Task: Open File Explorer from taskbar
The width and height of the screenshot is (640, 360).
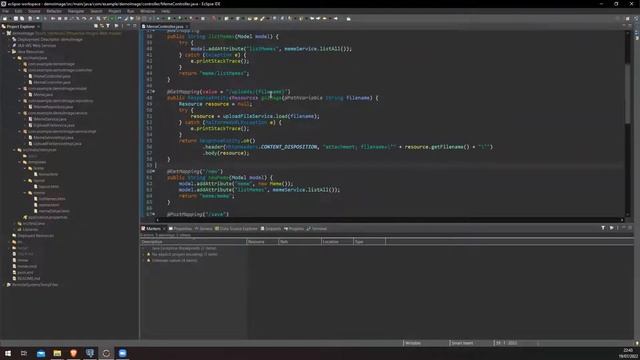Action: [x=57, y=353]
